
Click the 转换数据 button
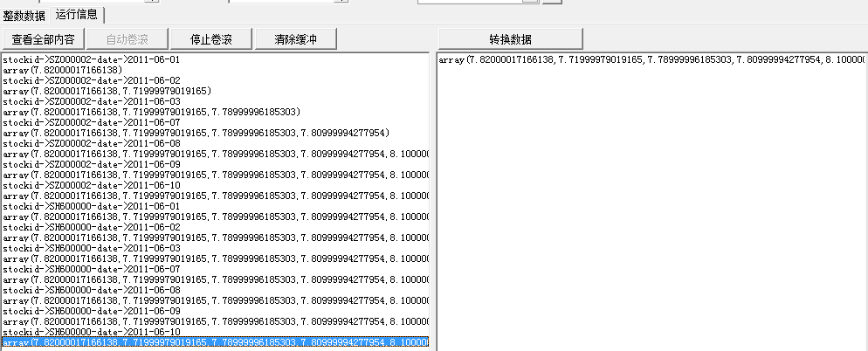point(510,39)
